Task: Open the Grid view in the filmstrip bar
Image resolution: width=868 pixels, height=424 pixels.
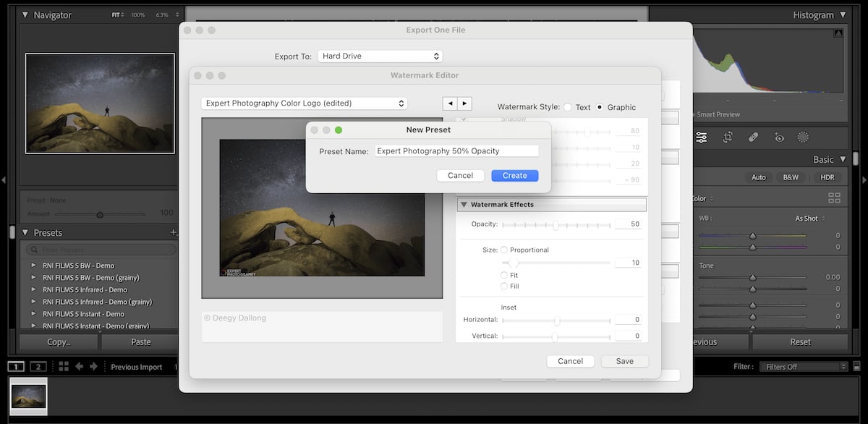Action: 64,367
